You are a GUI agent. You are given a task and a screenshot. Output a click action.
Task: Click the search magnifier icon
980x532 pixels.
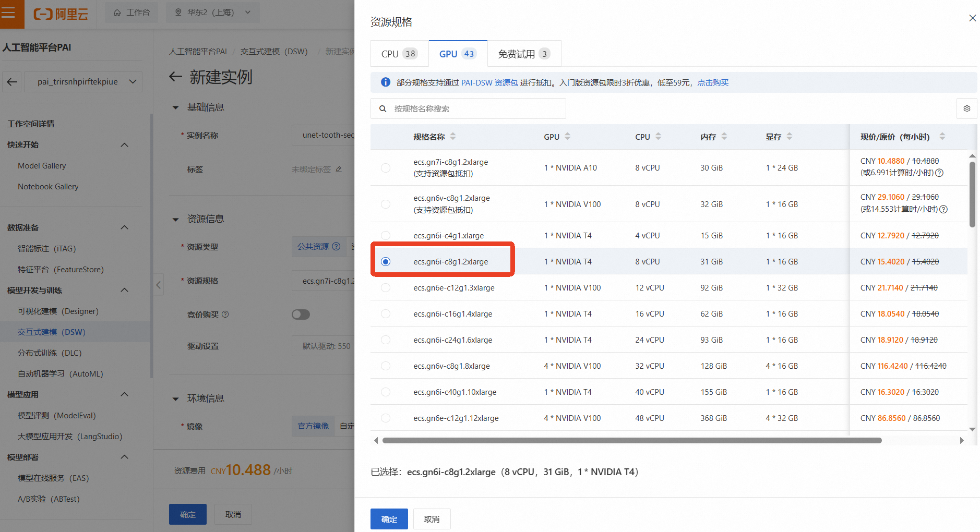click(383, 108)
